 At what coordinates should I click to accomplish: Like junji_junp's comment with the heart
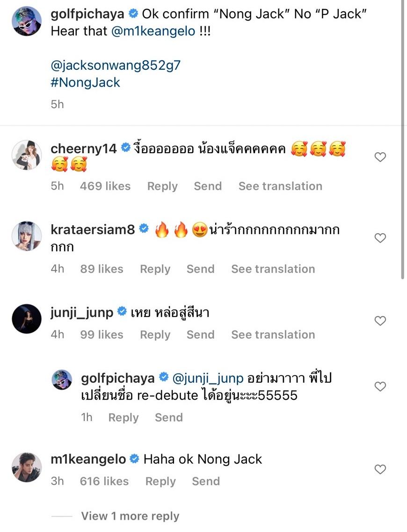coord(380,321)
